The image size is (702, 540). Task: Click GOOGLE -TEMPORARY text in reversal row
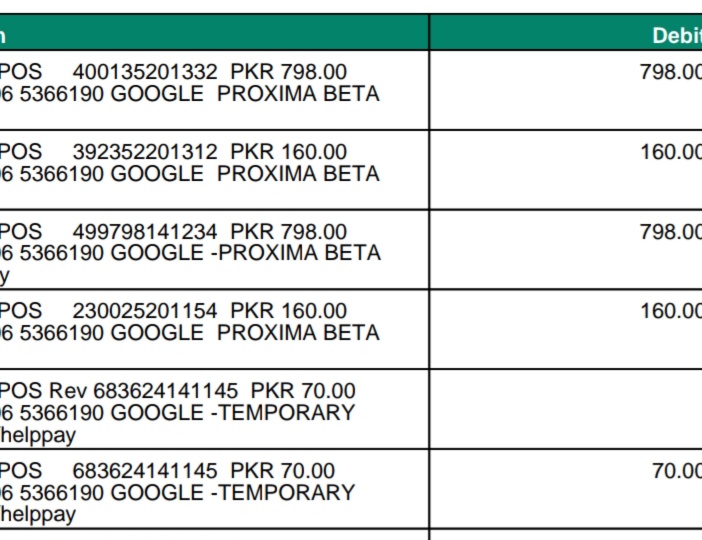pos(233,412)
